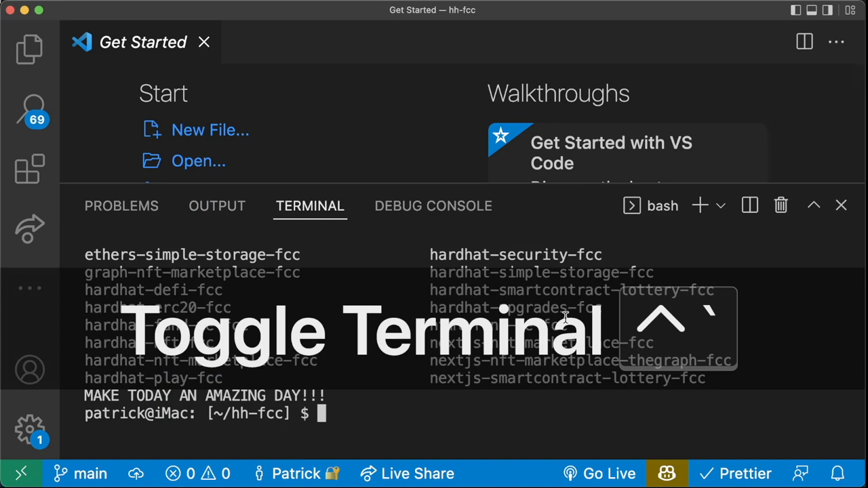Open the Extensions view

click(x=29, y=169)
